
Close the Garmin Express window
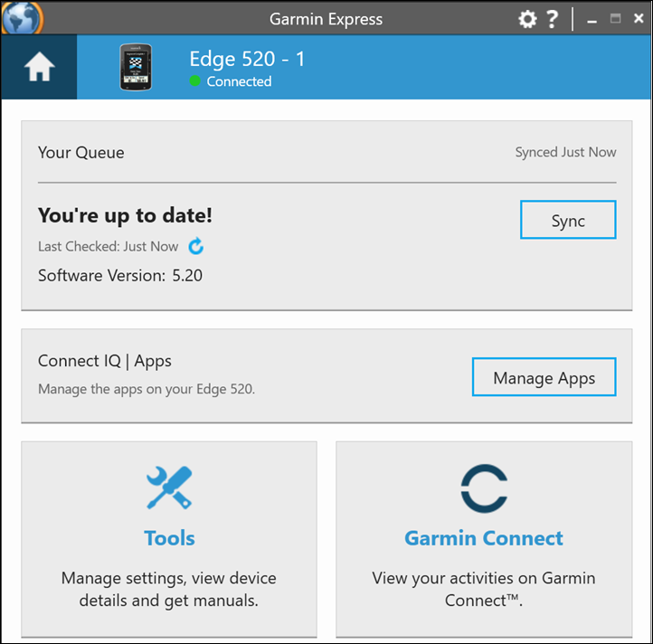pos(639,18)
